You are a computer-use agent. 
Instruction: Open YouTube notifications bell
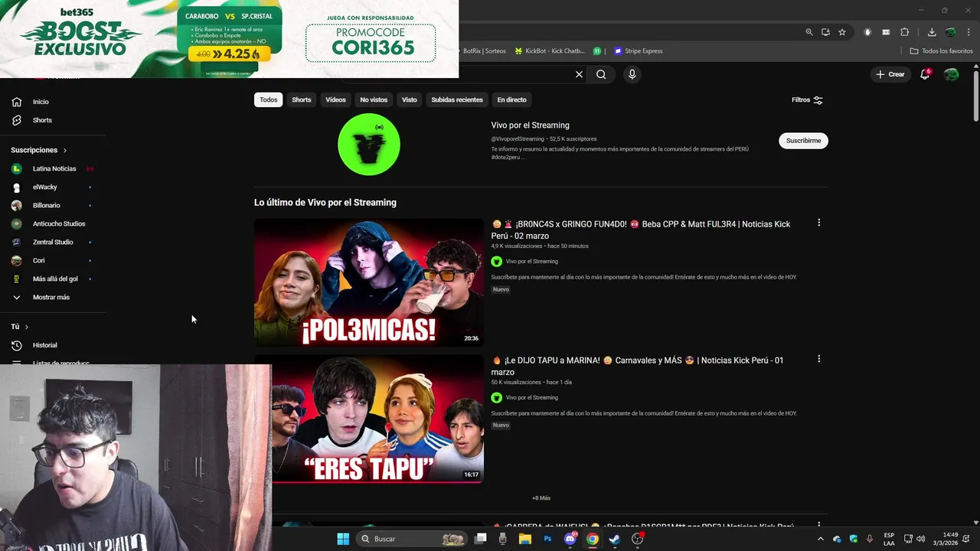pyautogui.click(x=925, y=74)
